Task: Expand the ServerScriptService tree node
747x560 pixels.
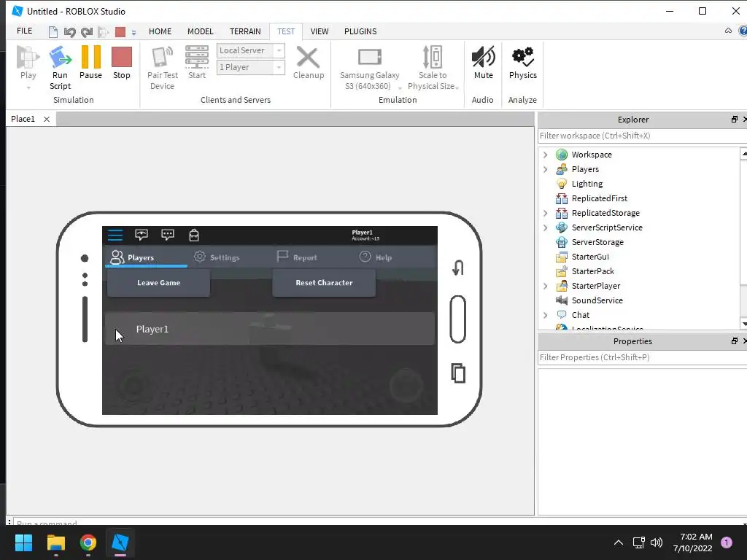Action: 546,227
